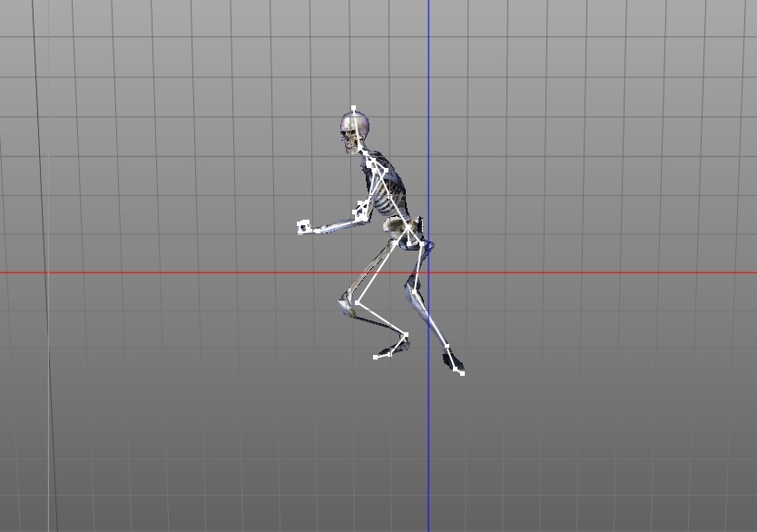Select the forward leg's shin bone line

coord(380,319)
